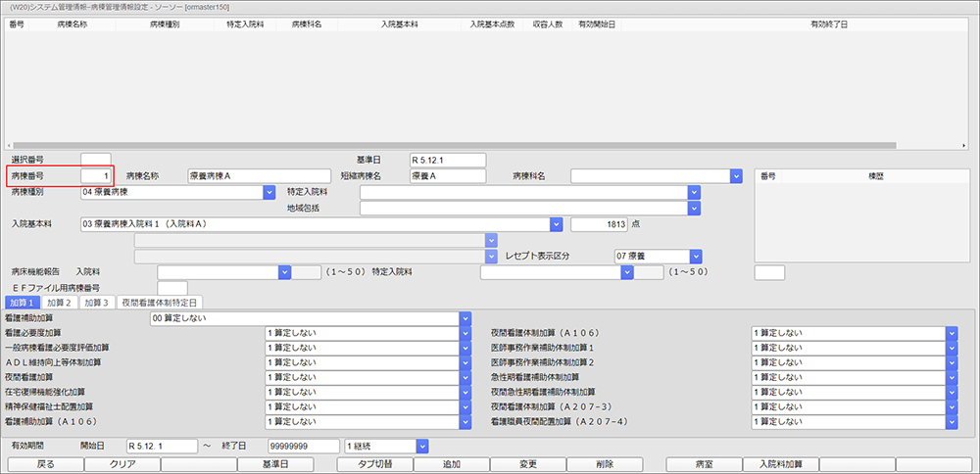Open the 夜間看護体制特定日 tab
Image resolution: width=980 pixels, height=474 pixels.
[x=159, y=303]
